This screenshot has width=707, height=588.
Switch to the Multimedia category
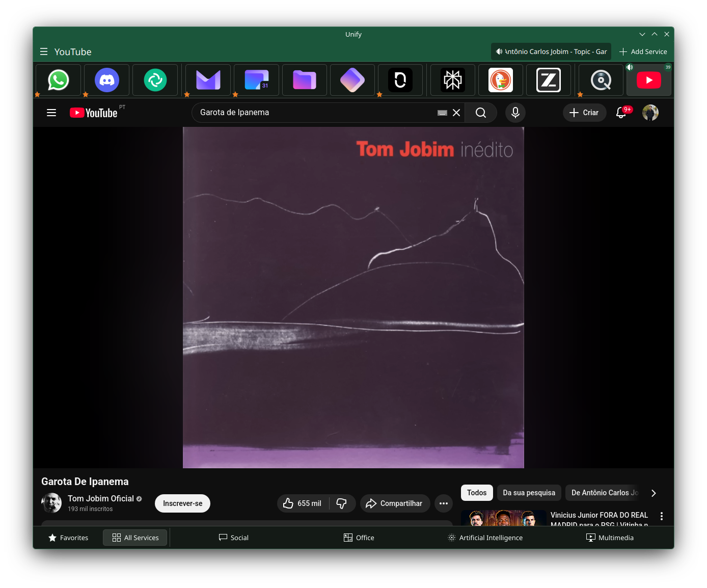pyautogui.click(x=610, y=538)
